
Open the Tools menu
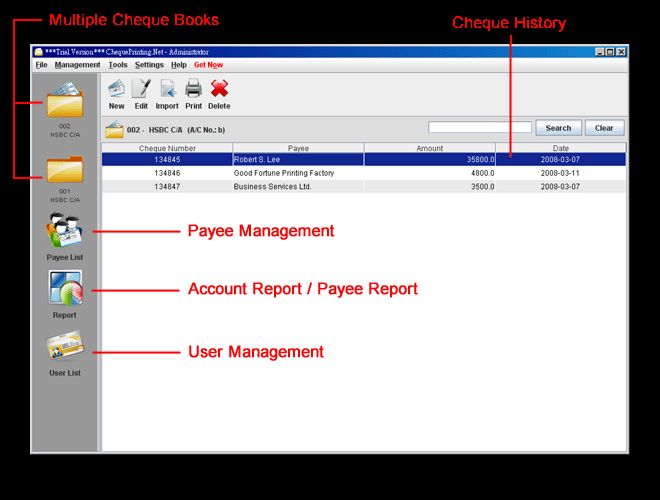pyautogui.click(x=117, y=65)
